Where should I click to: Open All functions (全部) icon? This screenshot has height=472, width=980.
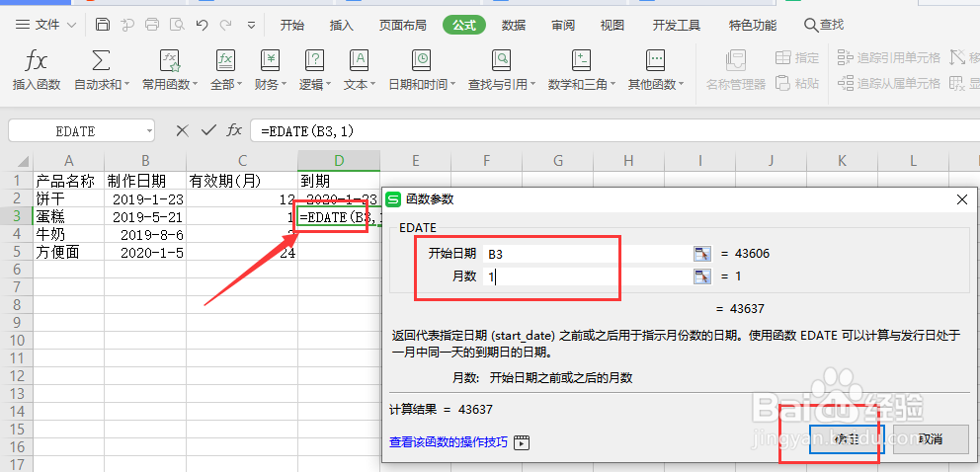tap(225, 60)
